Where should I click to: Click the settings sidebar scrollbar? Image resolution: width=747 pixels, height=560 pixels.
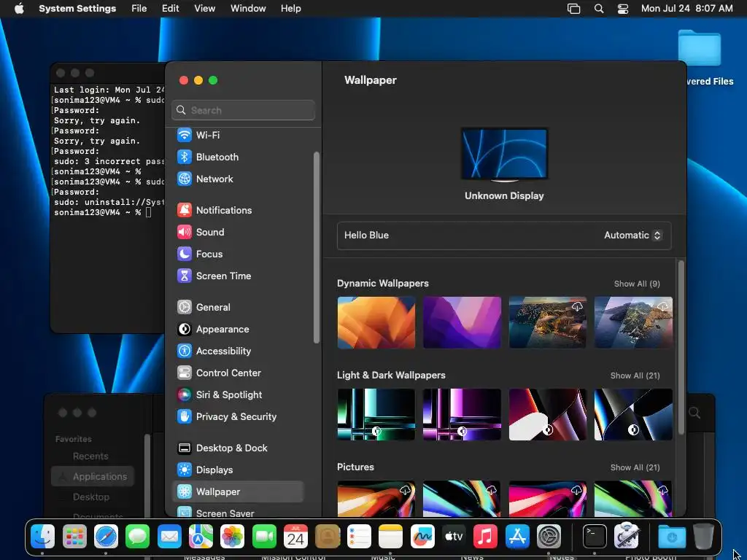click(317, 247)
